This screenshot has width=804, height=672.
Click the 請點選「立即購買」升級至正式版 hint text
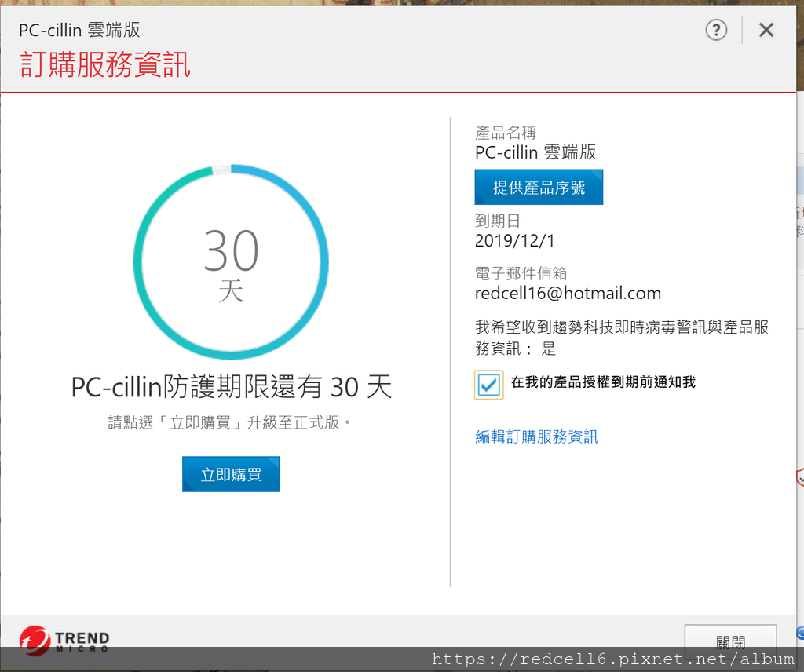pyautogui.click(x=230, y=422)
